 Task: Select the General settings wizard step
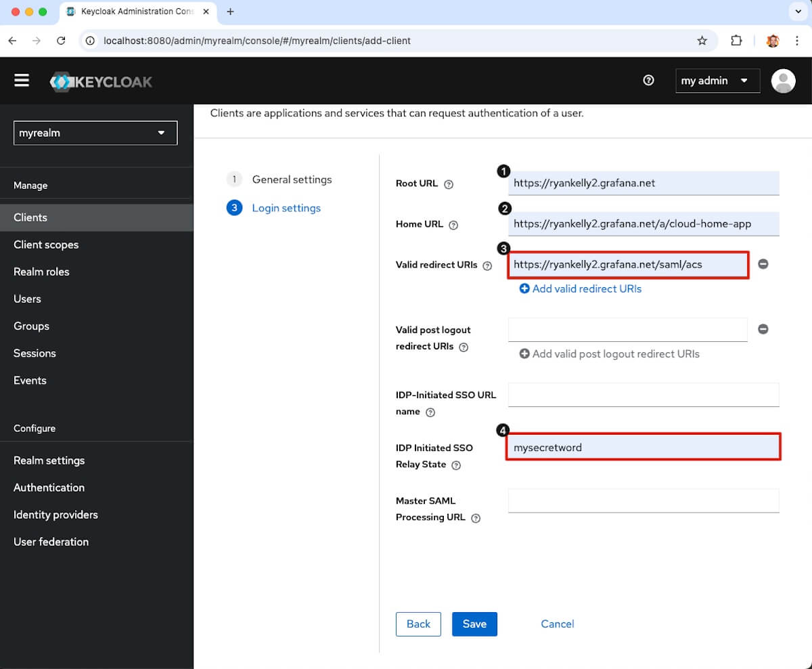(292, 179)
